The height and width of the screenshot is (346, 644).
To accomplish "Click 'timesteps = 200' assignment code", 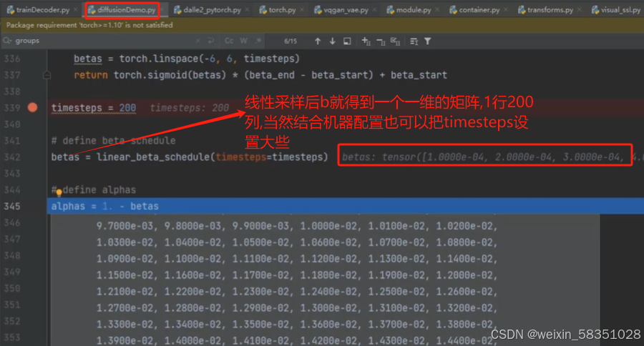I will pyautogui.click(x=94, y=107).
